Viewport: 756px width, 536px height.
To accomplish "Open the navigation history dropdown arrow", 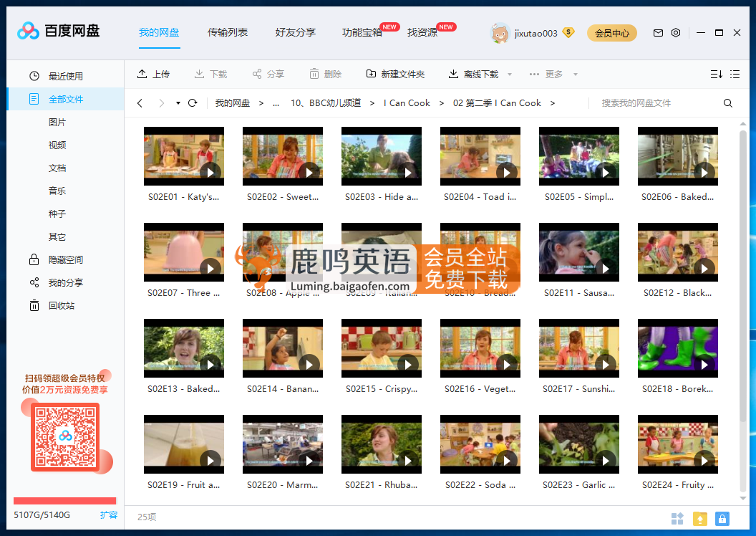I will 178,102.
